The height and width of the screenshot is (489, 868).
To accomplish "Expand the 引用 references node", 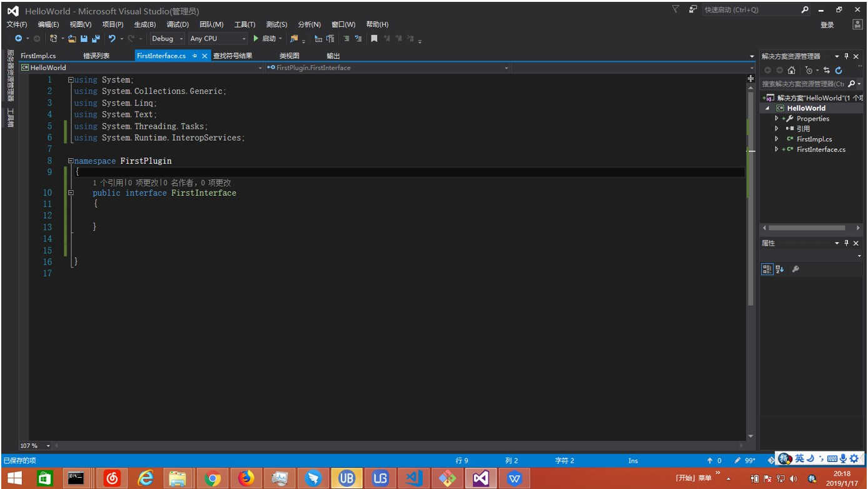I will (777, 129).
